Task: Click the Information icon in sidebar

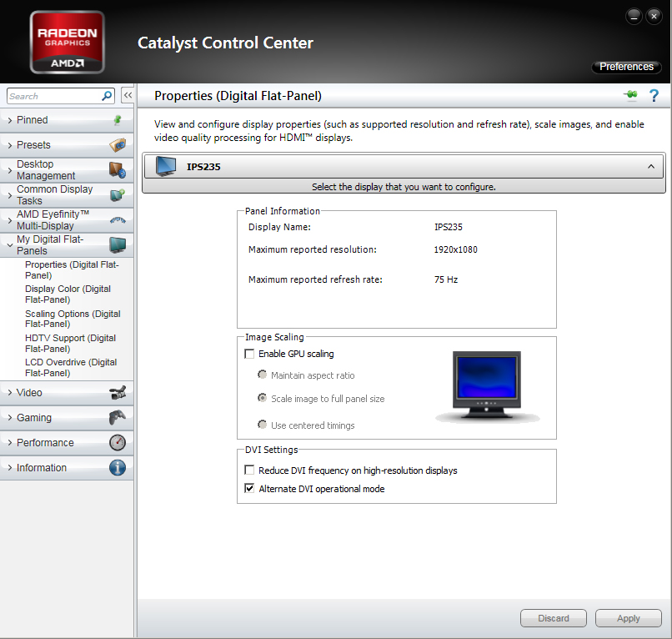Action: 118,468
